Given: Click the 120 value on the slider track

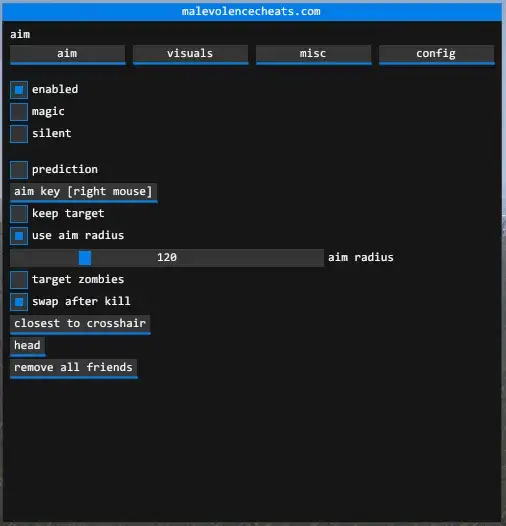Looking at the screenshot, I should pos(167,258).
